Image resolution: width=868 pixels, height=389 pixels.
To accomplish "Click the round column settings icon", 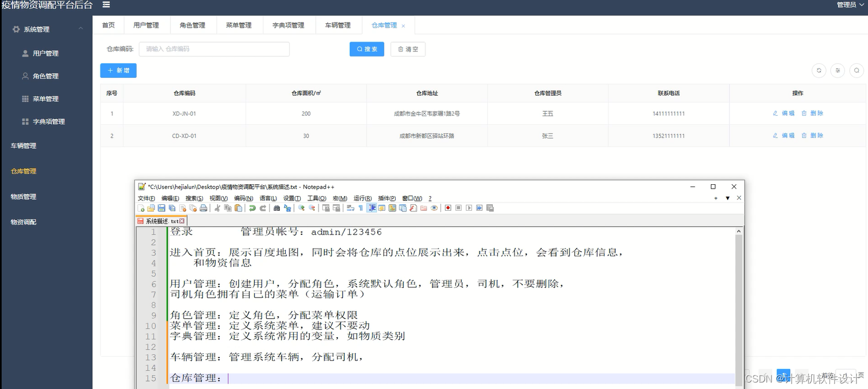I will tap(838, 70).
